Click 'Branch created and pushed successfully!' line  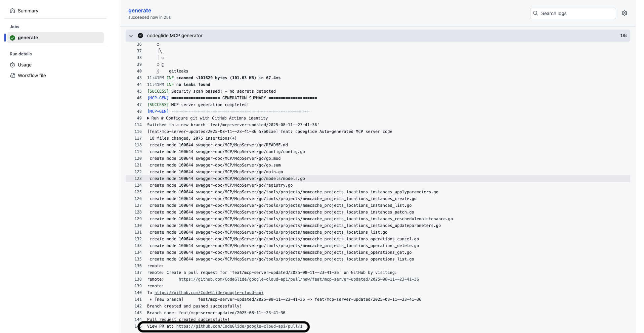(194, 306)
